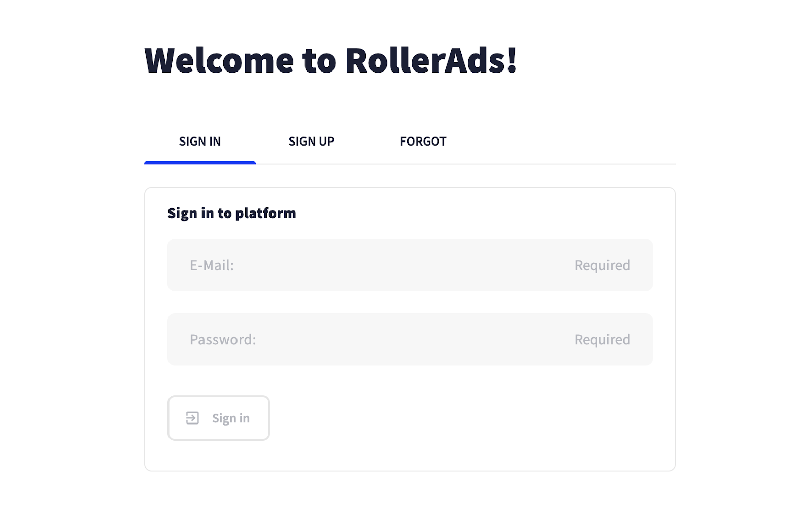
Task: Click the 'Required' hint in E-Mail field
Action: (602, 265)
